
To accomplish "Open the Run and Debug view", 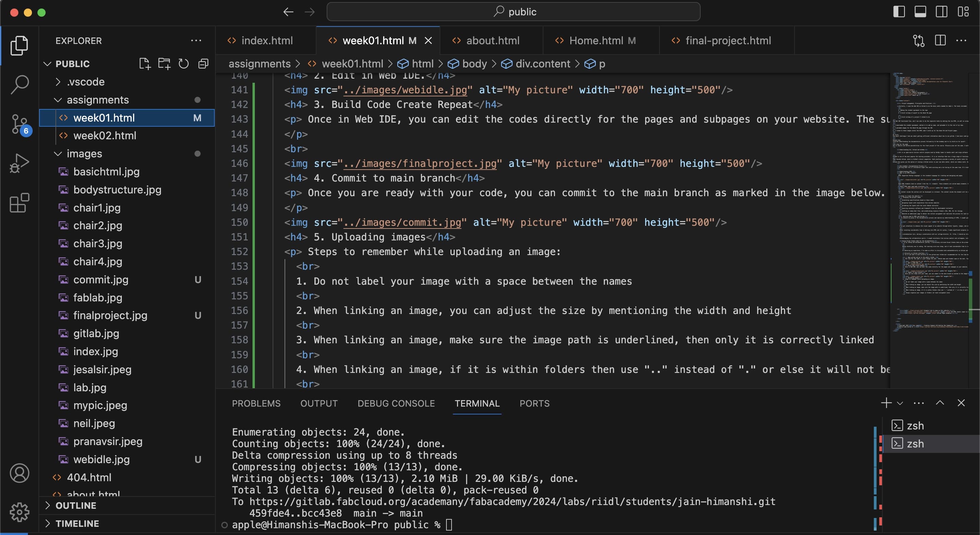I will point(19,164).
